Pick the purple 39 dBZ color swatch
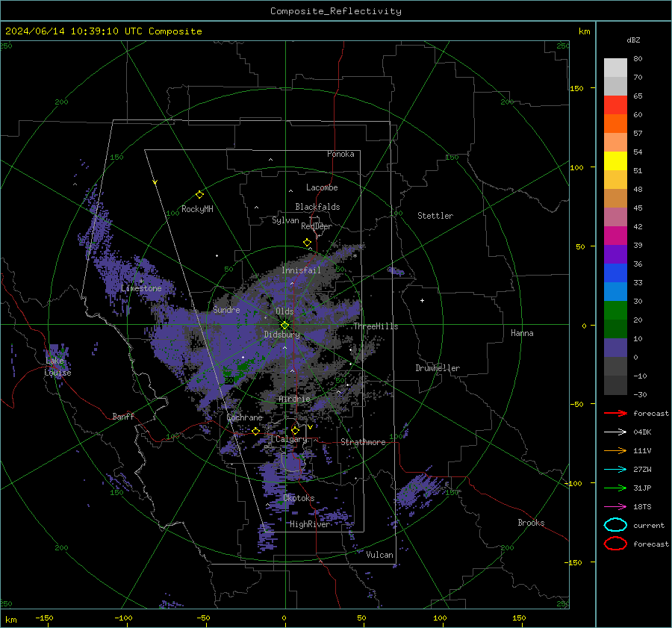This screenshot has height=628, width=672. pyautogui.click(x=615, y=254)
